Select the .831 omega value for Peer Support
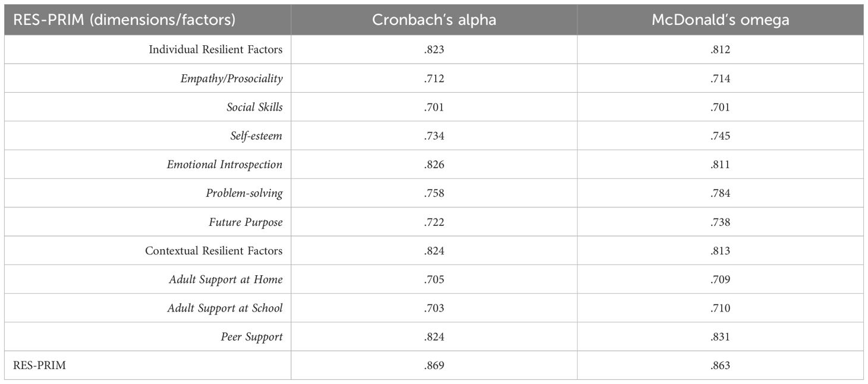Screen dimensions: 868x384 click(720, 337)
